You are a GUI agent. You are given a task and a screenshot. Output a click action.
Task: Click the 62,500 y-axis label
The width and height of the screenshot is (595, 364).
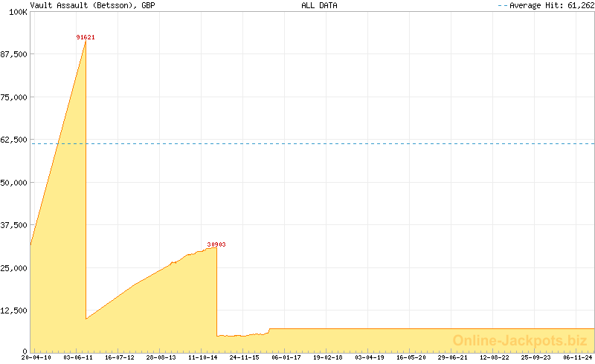tap(14, 140)
